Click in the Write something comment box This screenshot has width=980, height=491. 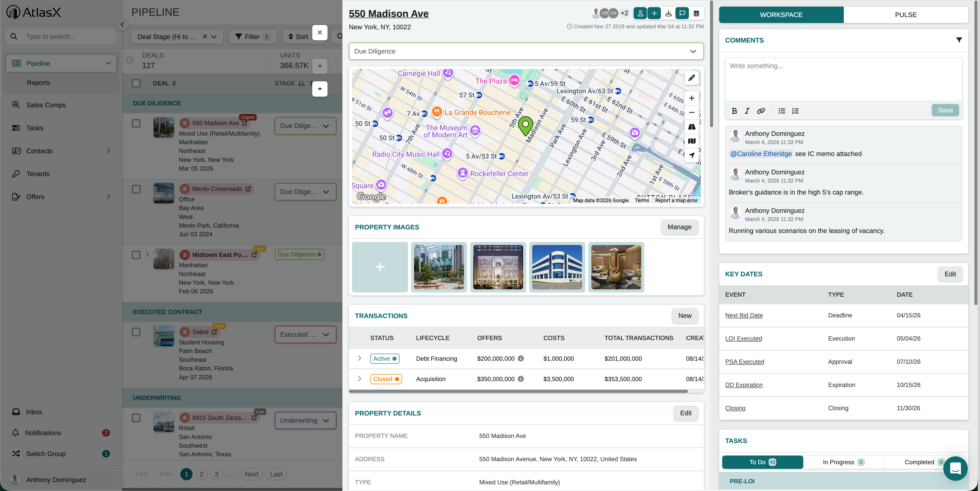point(843,79)
